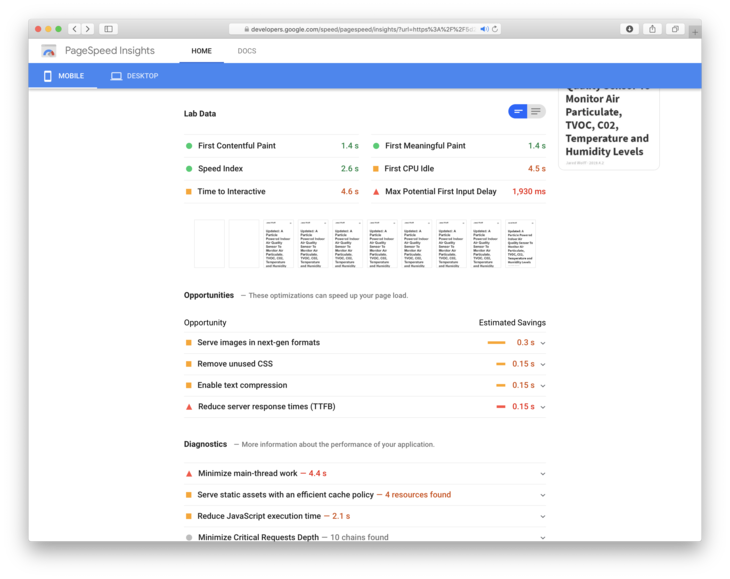Viewport: 730px width, 579px height.
Task: Click the 1,930 ms value
Action: 529,191
